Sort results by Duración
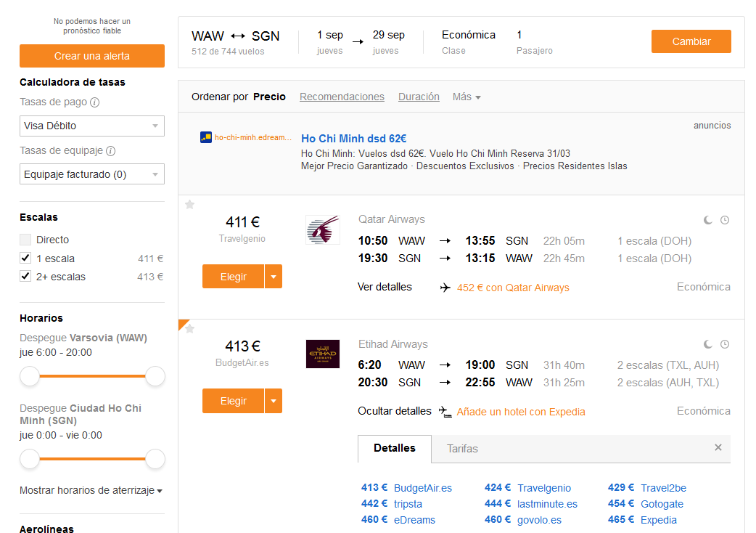The height and width of the screenshot is (533, 756). [x=419, y=97]
